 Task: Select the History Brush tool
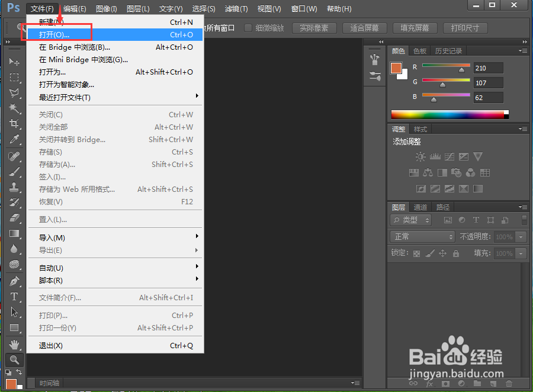[x=14, y=203]
